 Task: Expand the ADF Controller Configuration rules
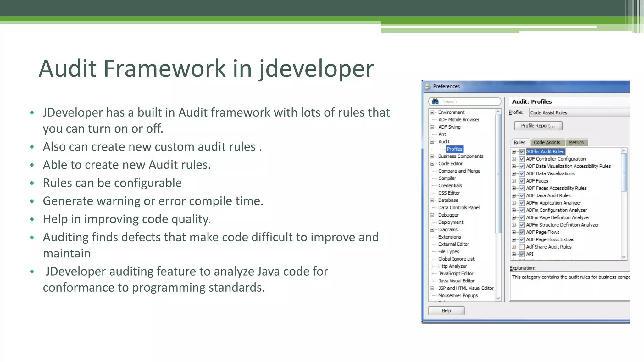point(514,159)
